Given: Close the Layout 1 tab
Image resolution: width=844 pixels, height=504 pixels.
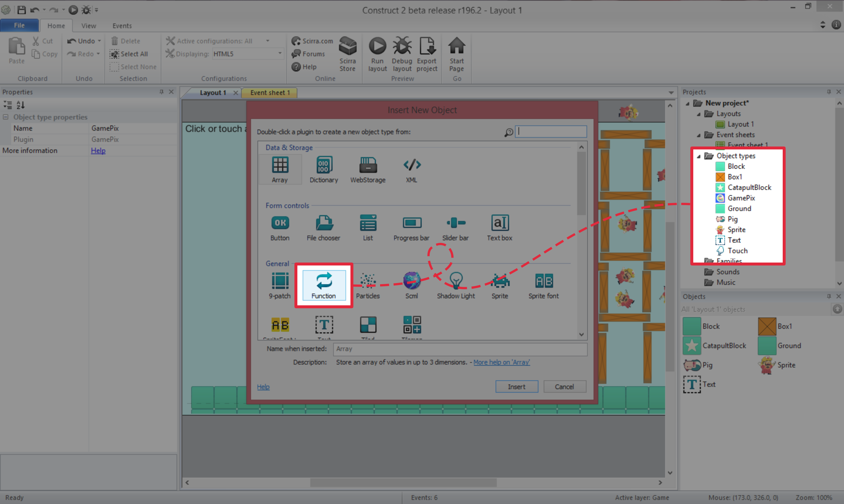Looking at the screenshot, I should point(235,93).
